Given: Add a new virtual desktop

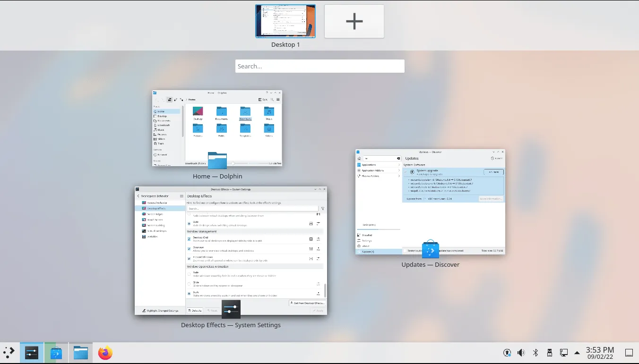Looking at the screenshot, I should point(354,21).
